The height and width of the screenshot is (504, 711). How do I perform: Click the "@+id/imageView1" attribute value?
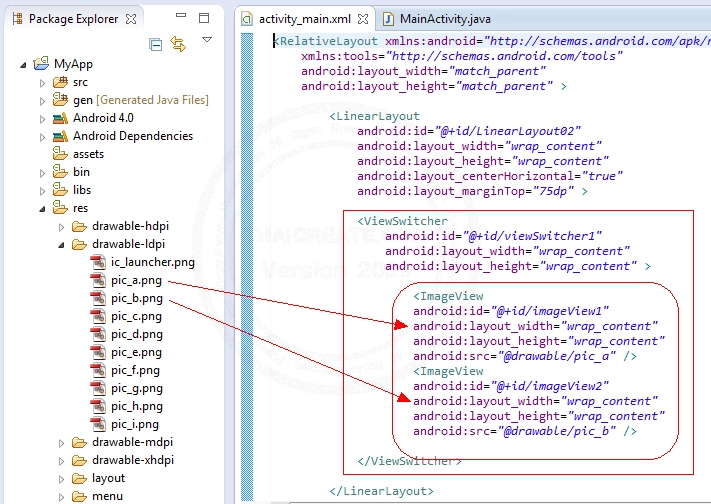(550, 311)
